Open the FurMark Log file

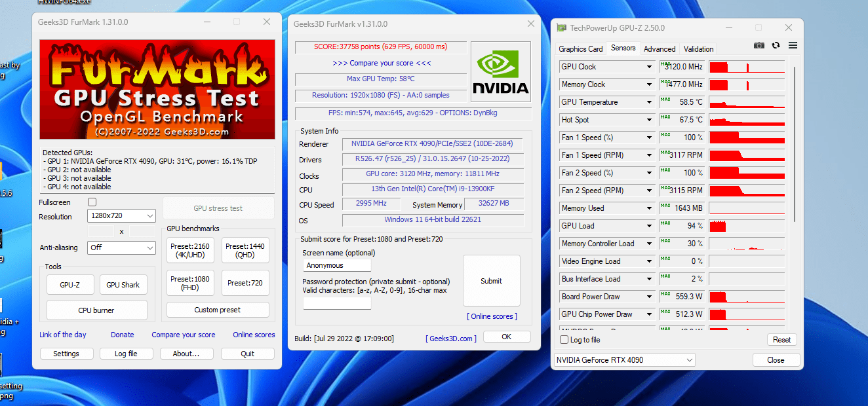(x=126, y=354)
